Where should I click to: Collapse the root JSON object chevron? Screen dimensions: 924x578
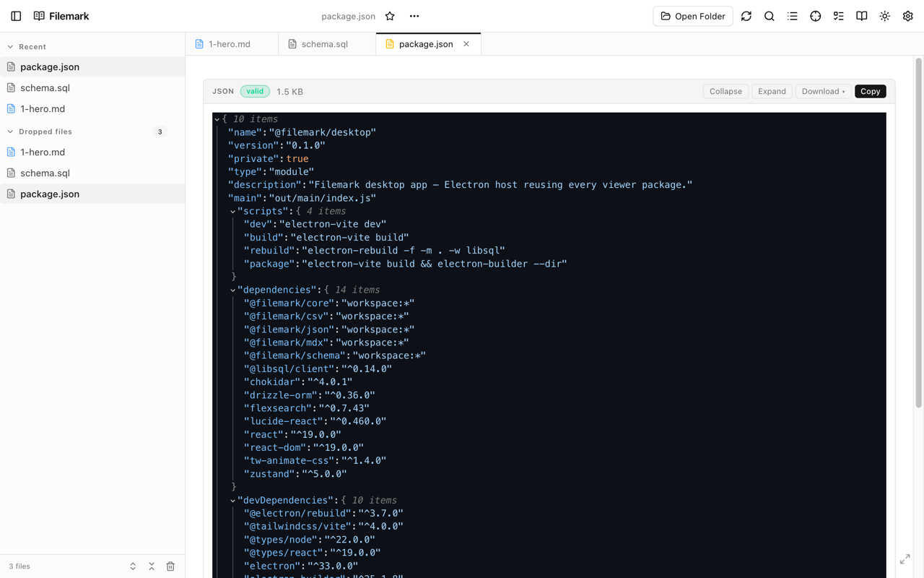click(x=217, y=119)
